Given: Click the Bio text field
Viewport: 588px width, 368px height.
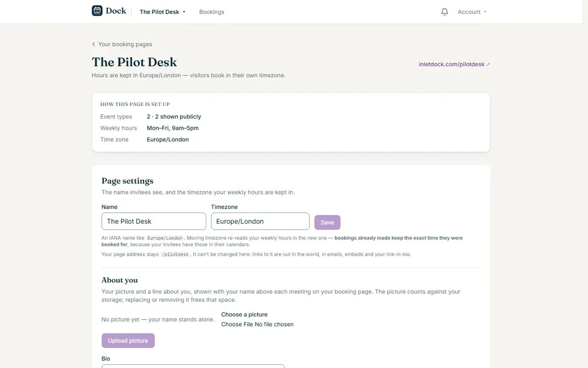Looking at the screenshot, I should click(x=193, y=366).
